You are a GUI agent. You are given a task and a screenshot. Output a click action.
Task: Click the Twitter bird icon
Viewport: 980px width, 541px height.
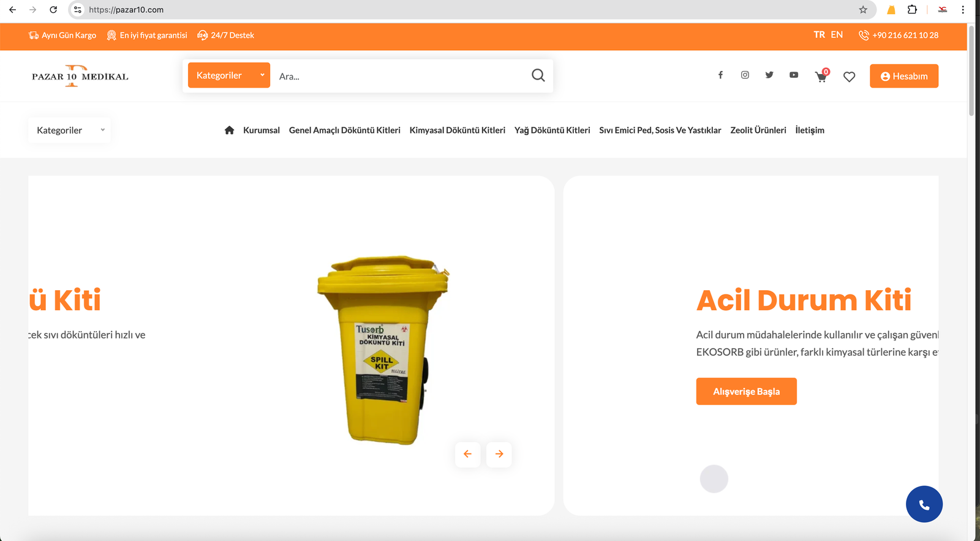769,75
